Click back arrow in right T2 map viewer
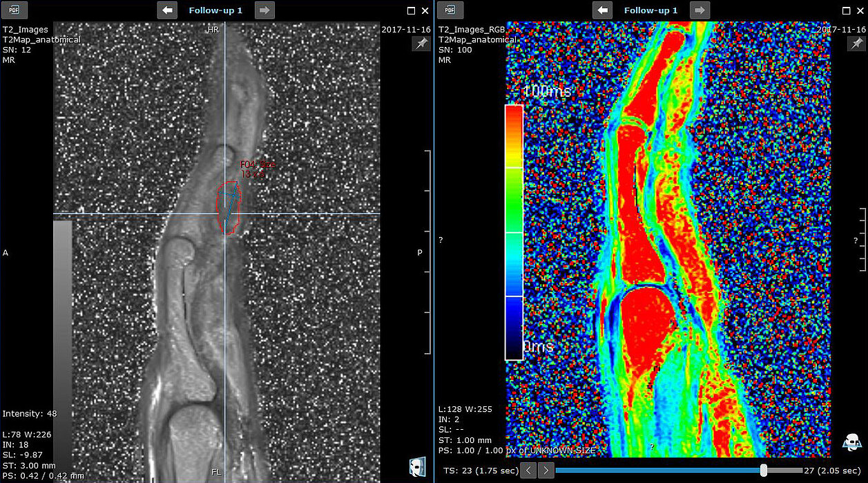The height and width of the screenshot is (483, 868). (603, 10)
